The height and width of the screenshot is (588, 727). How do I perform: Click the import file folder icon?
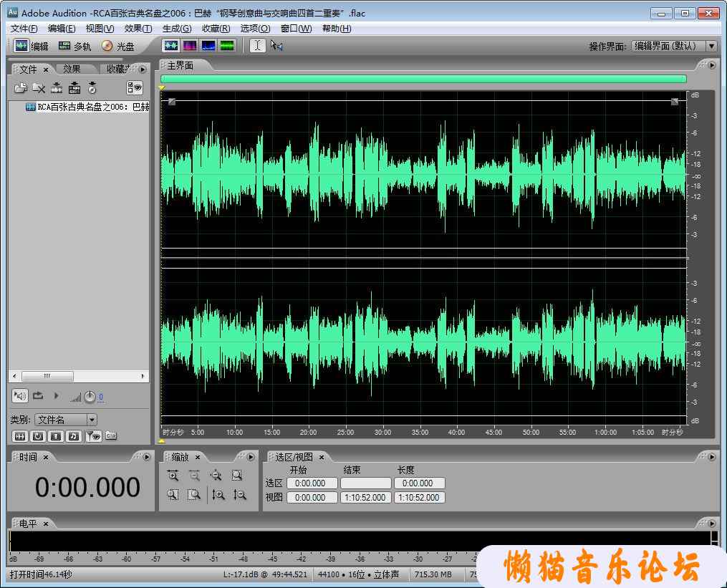tap(20, 87)
